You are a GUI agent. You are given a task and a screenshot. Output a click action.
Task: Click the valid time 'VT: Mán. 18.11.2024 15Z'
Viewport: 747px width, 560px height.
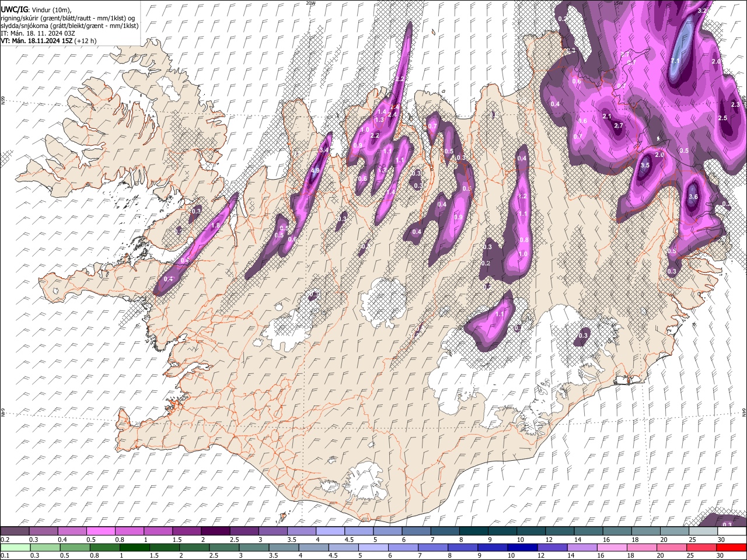click(36, 41)
